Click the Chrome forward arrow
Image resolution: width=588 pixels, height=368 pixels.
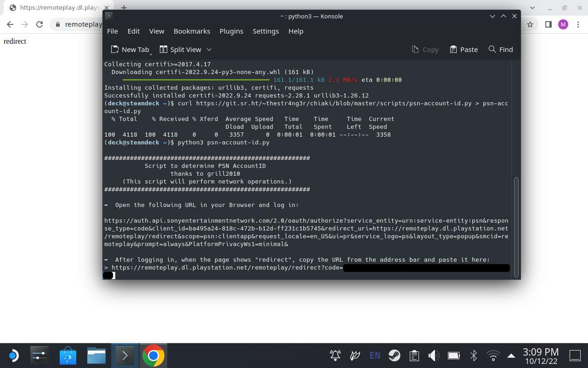(25, 24)
